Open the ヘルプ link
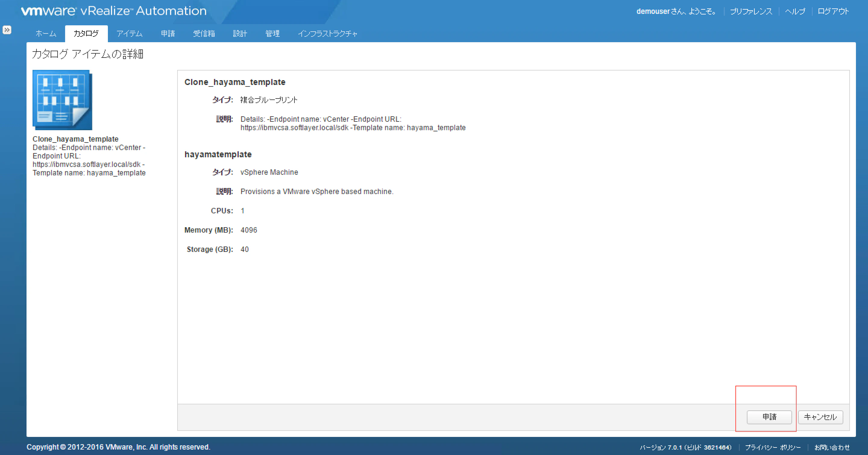 (x=796, y=11)
